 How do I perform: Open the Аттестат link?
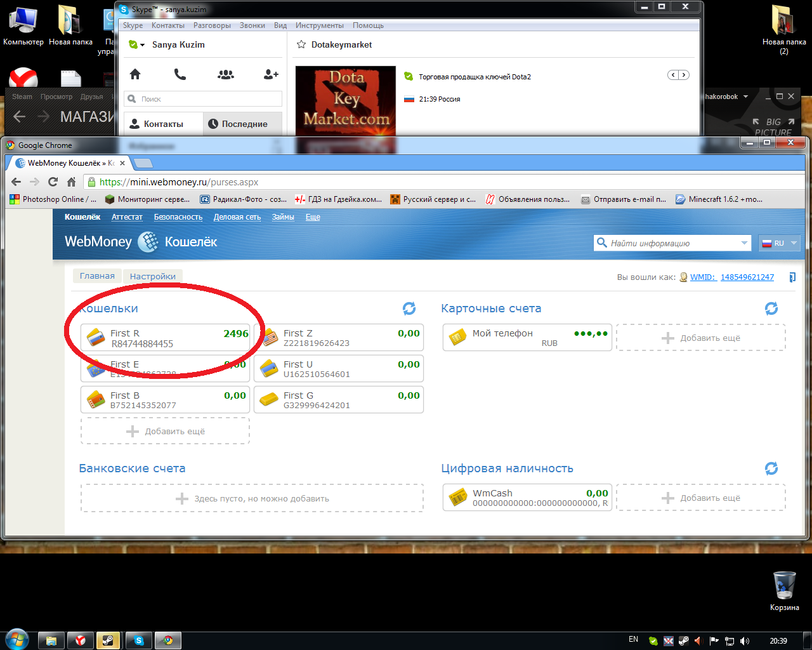(127, 217)
